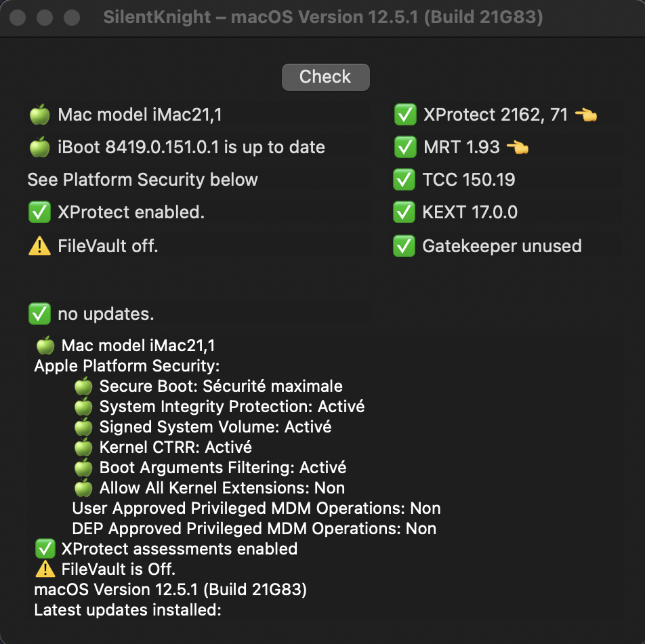Click apple icon beside Secure Boot: Sécurité maximale
Viewport: 645px width, 644px height.
point(83,386)
